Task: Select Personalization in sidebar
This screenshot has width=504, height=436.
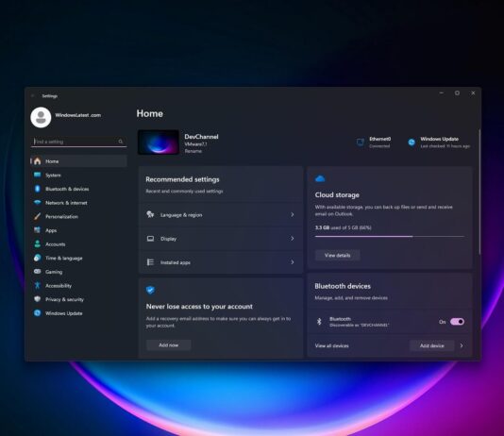Action: tap(79, 216)
